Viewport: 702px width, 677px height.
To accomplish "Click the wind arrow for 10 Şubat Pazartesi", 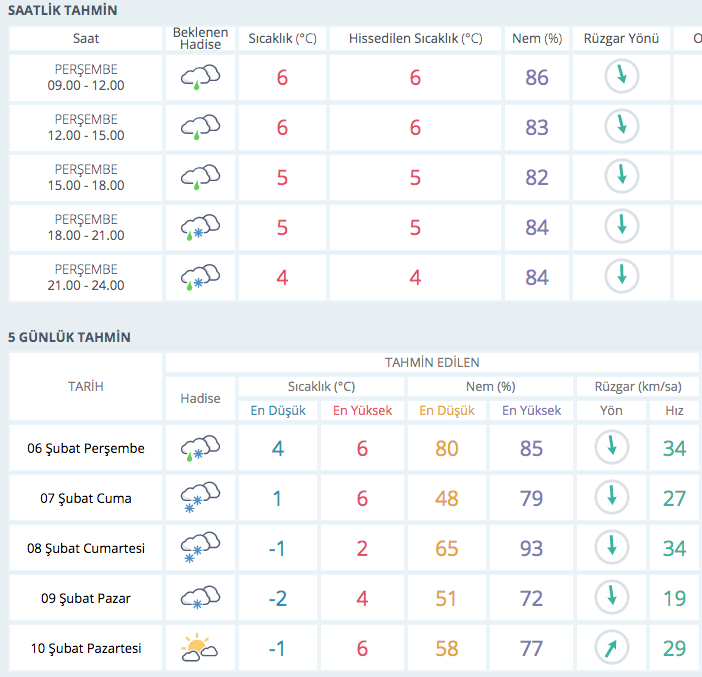I will 611,648.
